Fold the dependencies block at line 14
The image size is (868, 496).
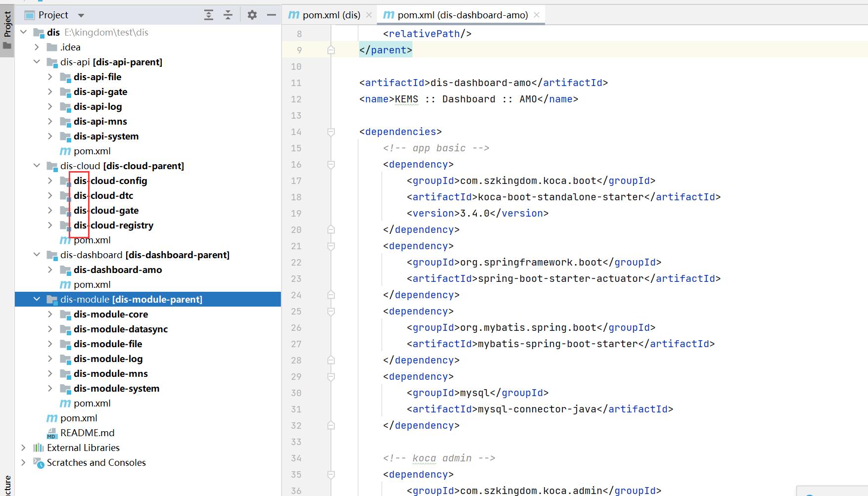click(331, 132)
